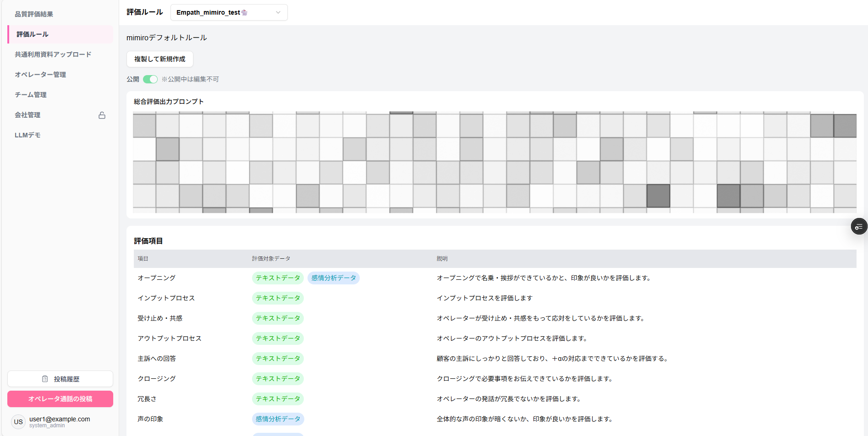Navigate to チーム管理

pos(31,95)
